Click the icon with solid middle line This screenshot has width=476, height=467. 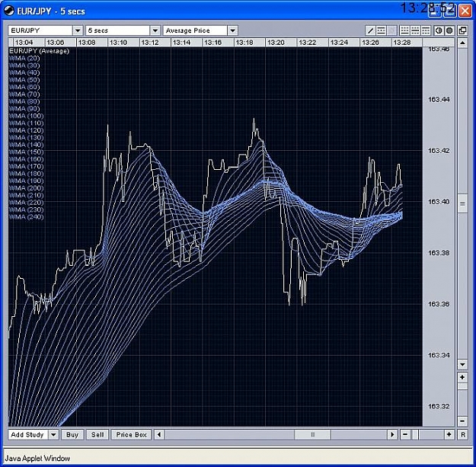[x=415, y=30]
